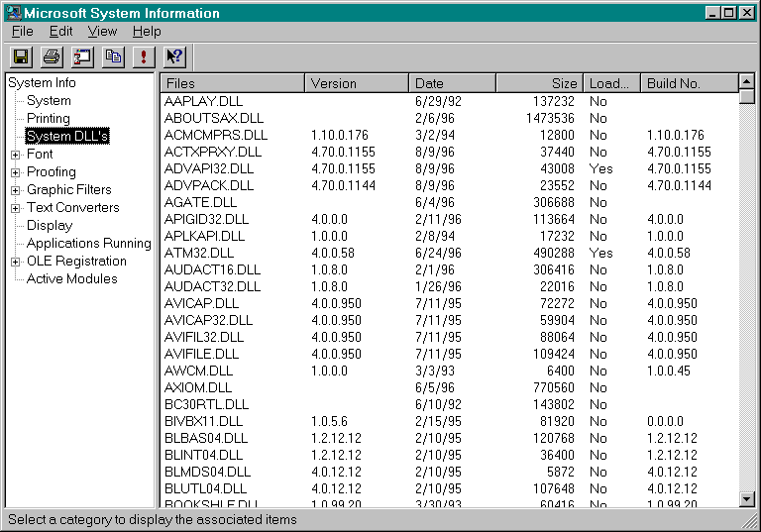Expand the Proofing tree node

[x=16, y=172]
